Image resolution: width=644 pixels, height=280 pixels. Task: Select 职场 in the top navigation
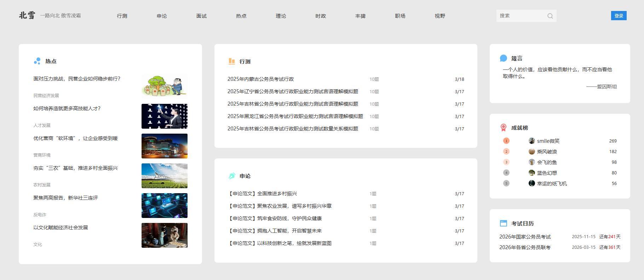[400, 16]
